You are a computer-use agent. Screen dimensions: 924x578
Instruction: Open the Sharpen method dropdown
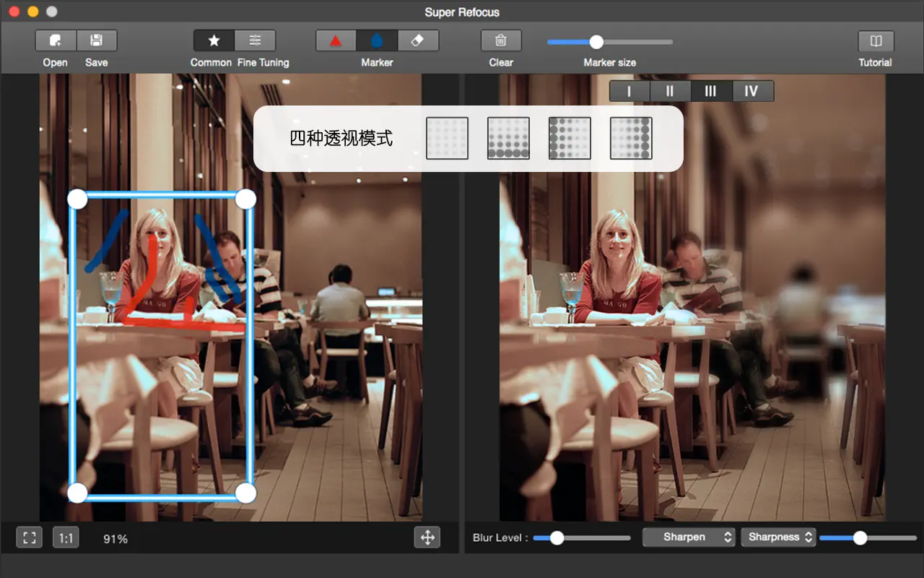tap(688, 537)
